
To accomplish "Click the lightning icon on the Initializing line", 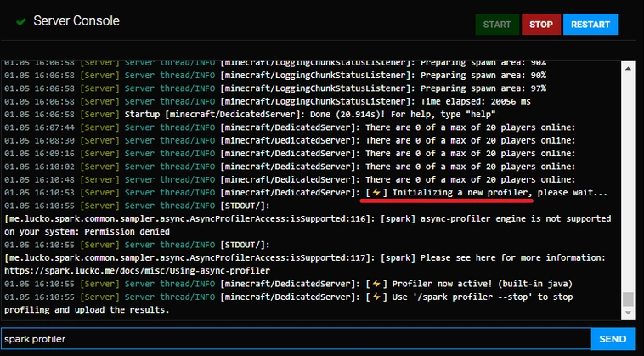I will click(x=376, y=192).
